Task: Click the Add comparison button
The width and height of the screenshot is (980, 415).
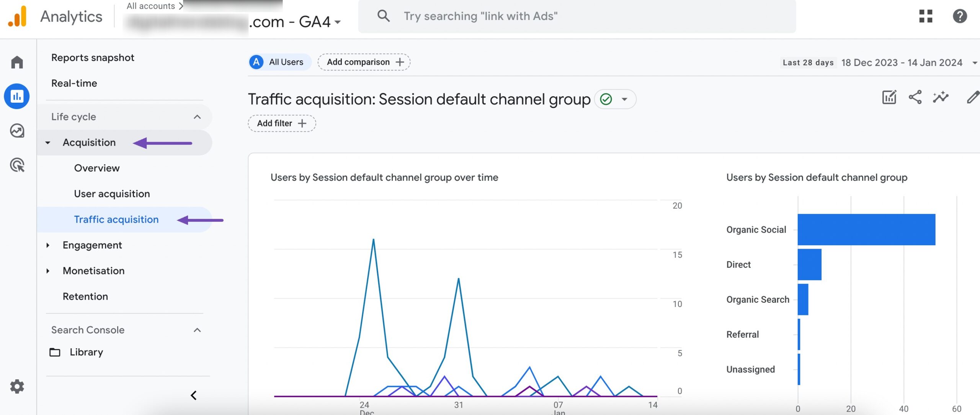Action: [x=364, y=62]
